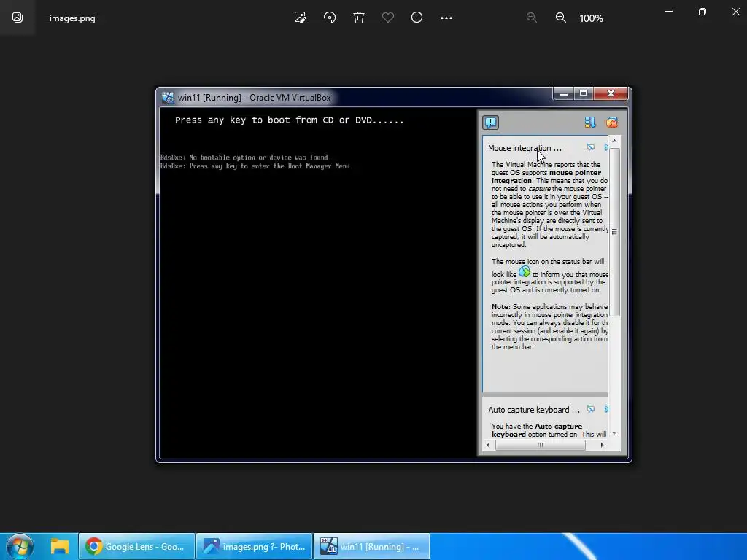Image resolution: width=747 pixels, height=560 pixels.
Task: Toggle notification sort order icon in VirtualBox panel
Action: 590,122
